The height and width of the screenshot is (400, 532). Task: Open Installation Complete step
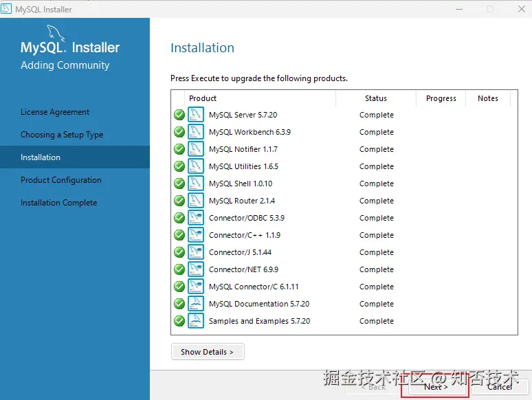(x=58, y=203)
